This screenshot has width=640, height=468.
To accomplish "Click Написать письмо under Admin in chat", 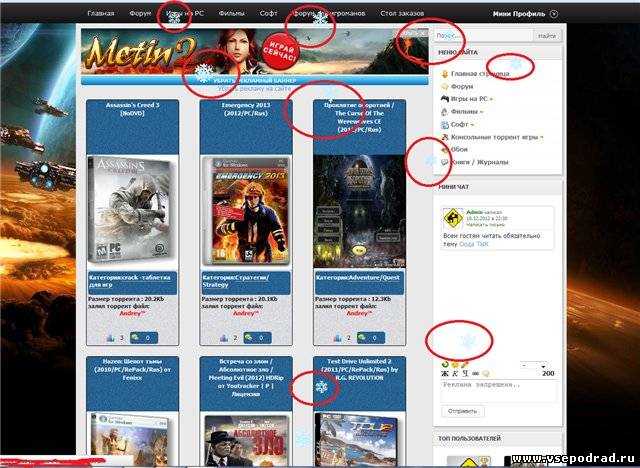I will click(x=486, y=224).
